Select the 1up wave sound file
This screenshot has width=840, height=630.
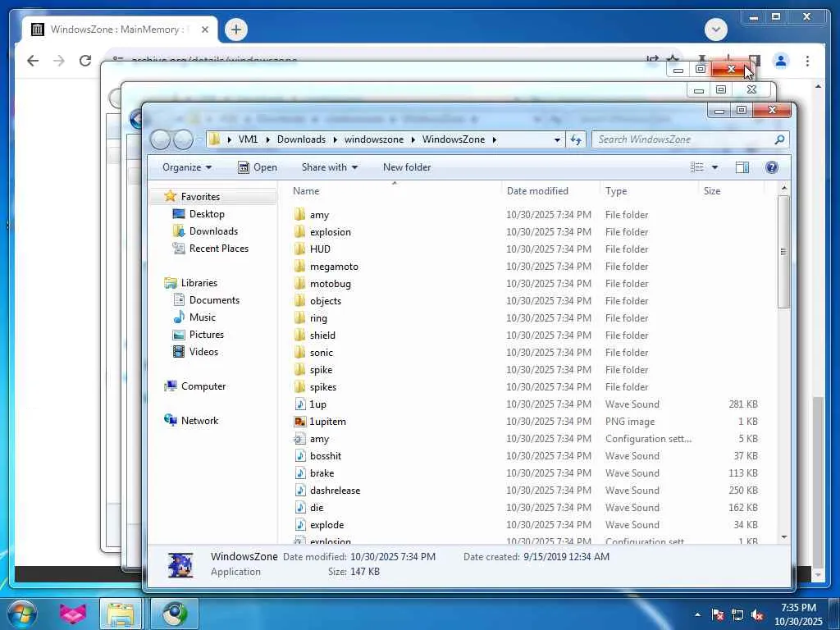pyautogui.click(x=317, y=404)
